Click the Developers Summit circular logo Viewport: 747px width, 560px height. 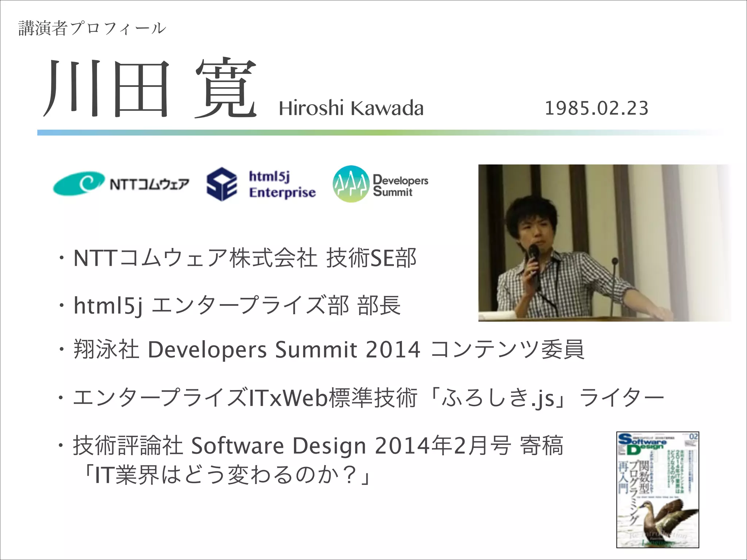point(351,184)
